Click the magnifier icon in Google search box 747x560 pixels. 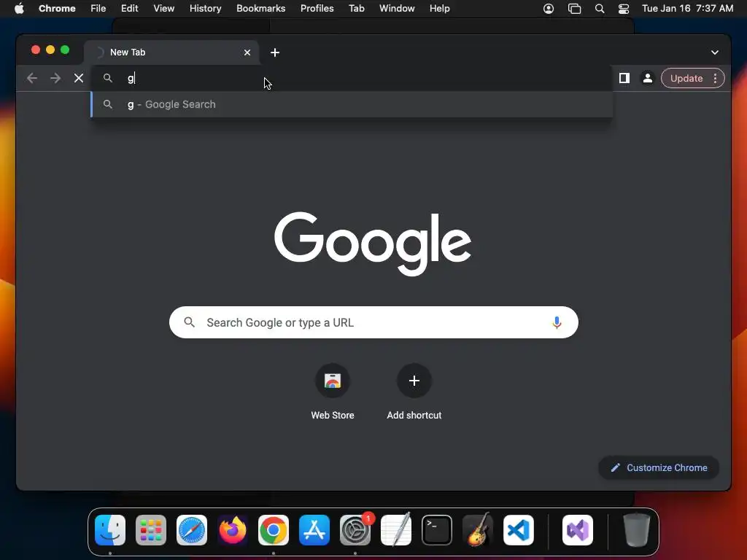coord(190,322)
